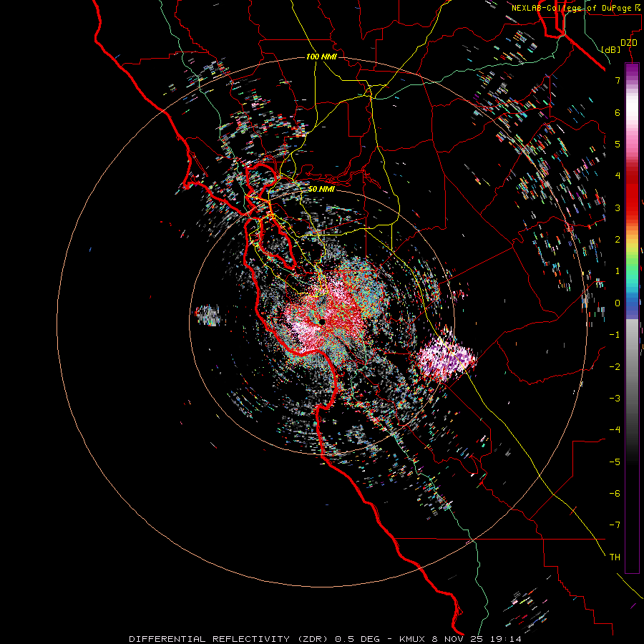The image size is (644, 644).
Task: Click the 4 value on the dB scale
Action: click(618, 176)
